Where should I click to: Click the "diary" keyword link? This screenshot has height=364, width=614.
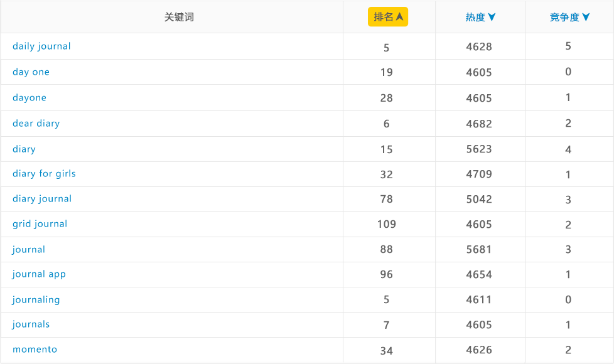coord(24,149)
